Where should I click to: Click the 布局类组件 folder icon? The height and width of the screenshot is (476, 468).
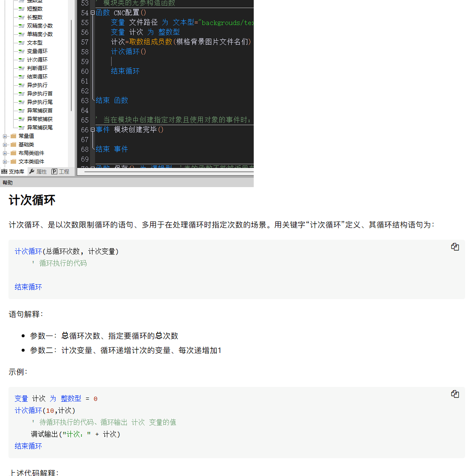(x=14, y=153)
